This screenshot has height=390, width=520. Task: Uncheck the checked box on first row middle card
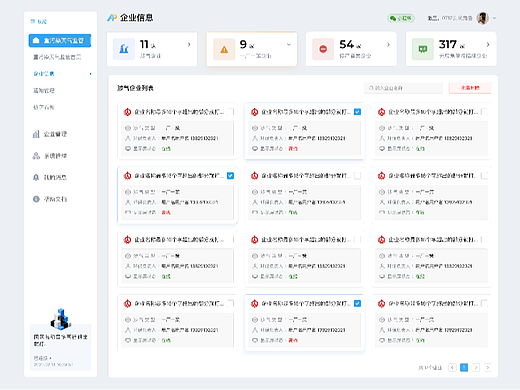(x=357, y=112)
